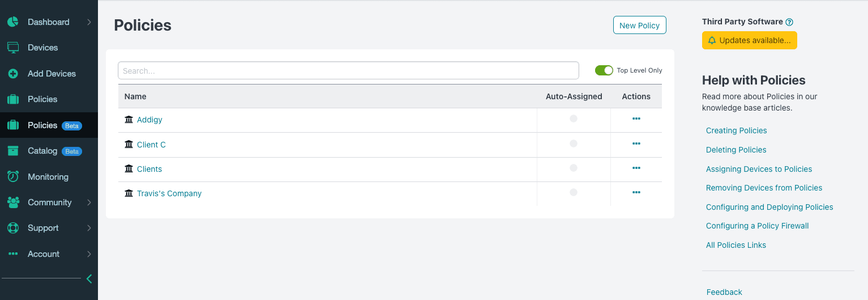Click the Dashboard pie chart icon
This screenshot has width=868, height=300.
point(13,22)
